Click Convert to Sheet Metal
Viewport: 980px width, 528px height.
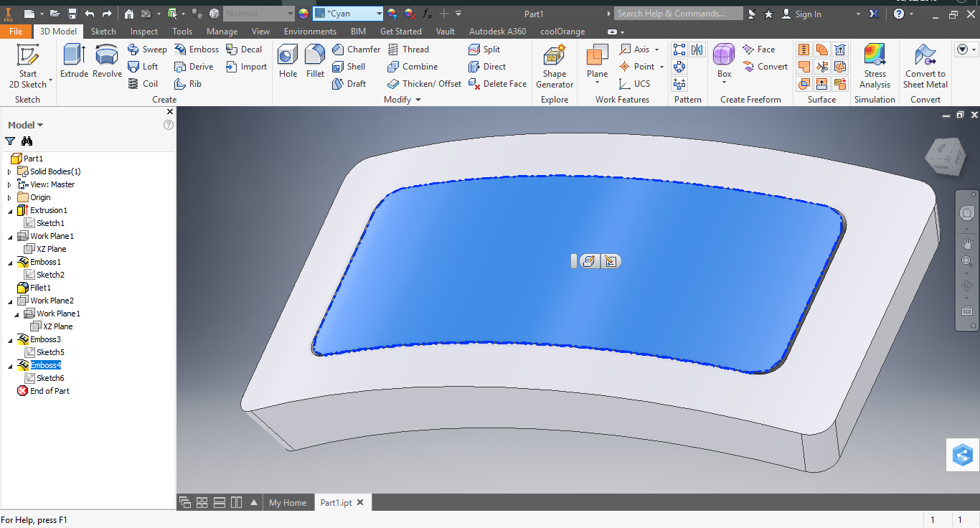tap(925, 66)
